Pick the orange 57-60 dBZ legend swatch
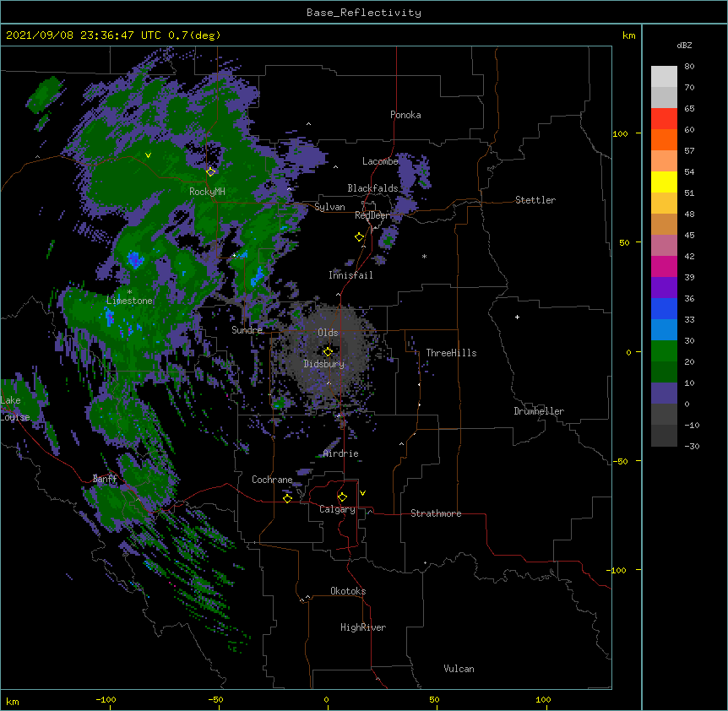 (x=664, y=139)
